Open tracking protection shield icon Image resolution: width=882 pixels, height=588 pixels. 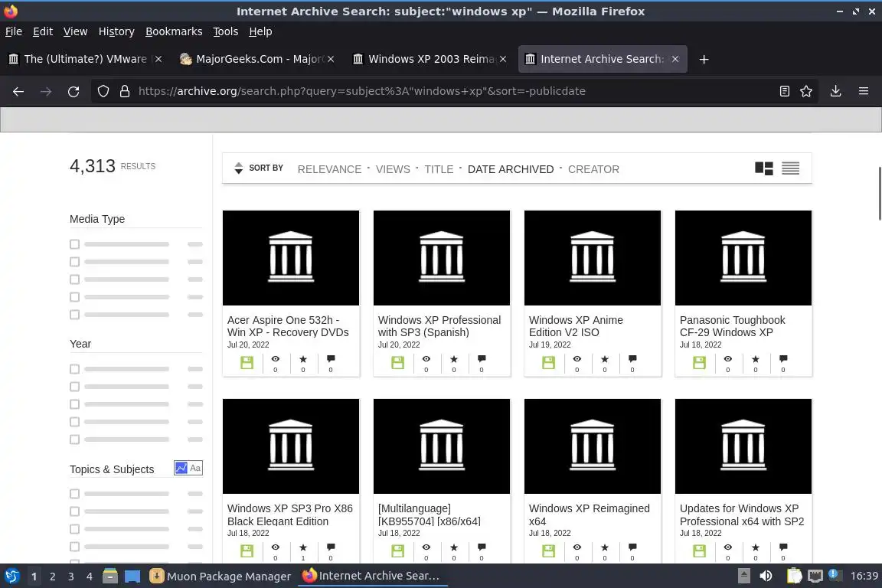click(x=103, y=91)
